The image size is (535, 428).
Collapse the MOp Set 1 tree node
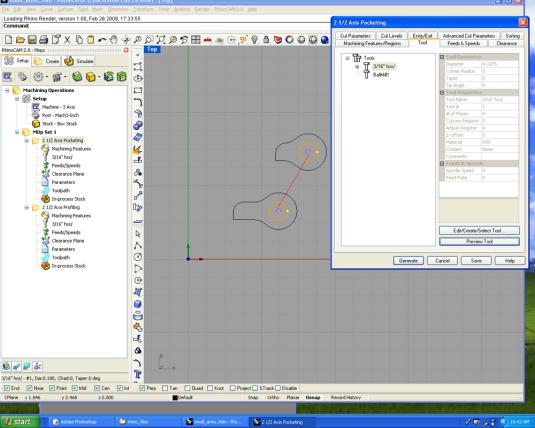point(17,132)
